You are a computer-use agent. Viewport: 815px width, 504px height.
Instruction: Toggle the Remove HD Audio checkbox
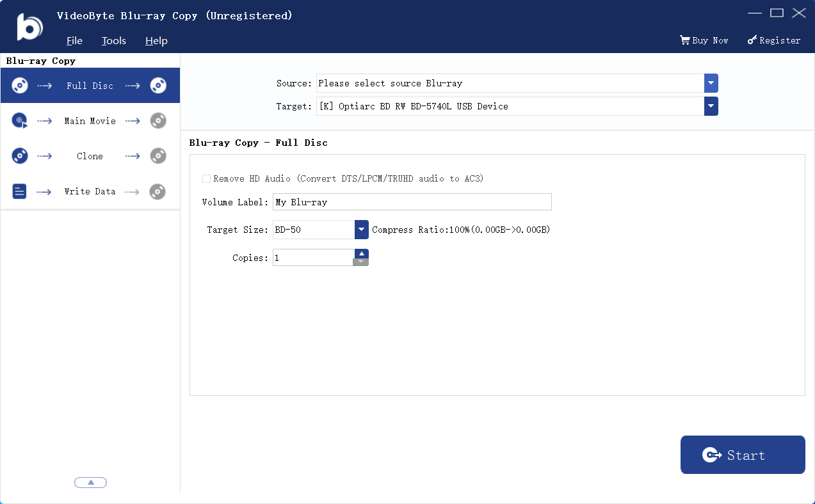[206, 179]
